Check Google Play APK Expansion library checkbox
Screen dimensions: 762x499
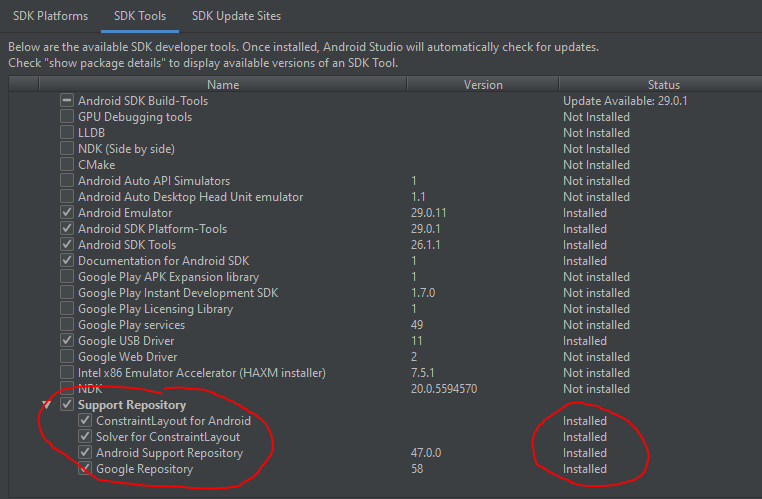click(x=67, y=276)
